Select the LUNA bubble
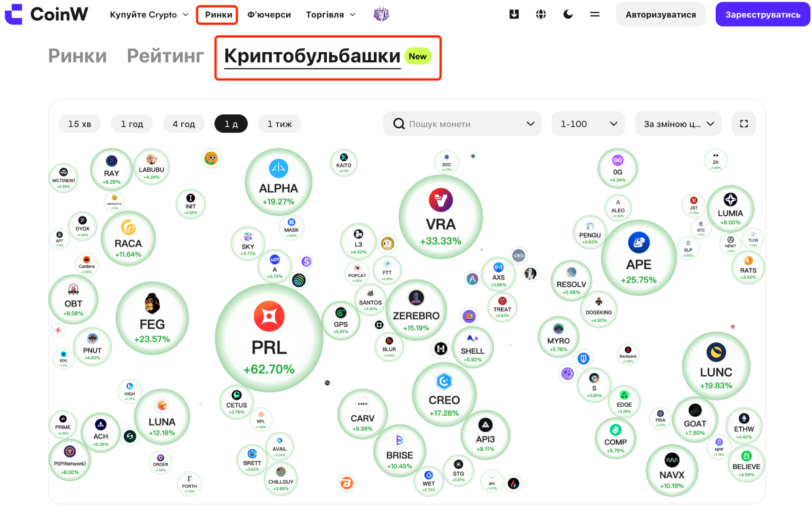This screenshot has width=812, height=506. (162, 417)
